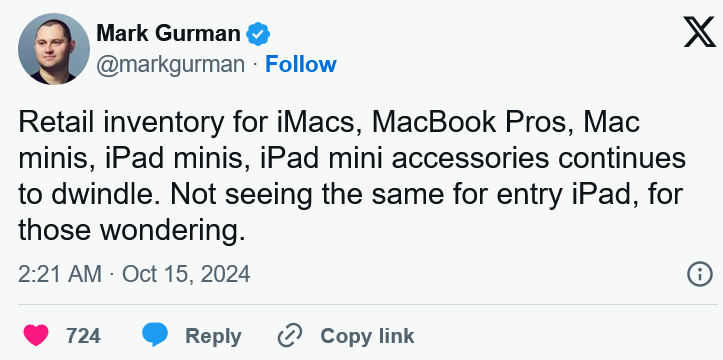Screen dimensions: 723x360
Task: Click the line mentioning iPad mini accessories
Action: 352,158
